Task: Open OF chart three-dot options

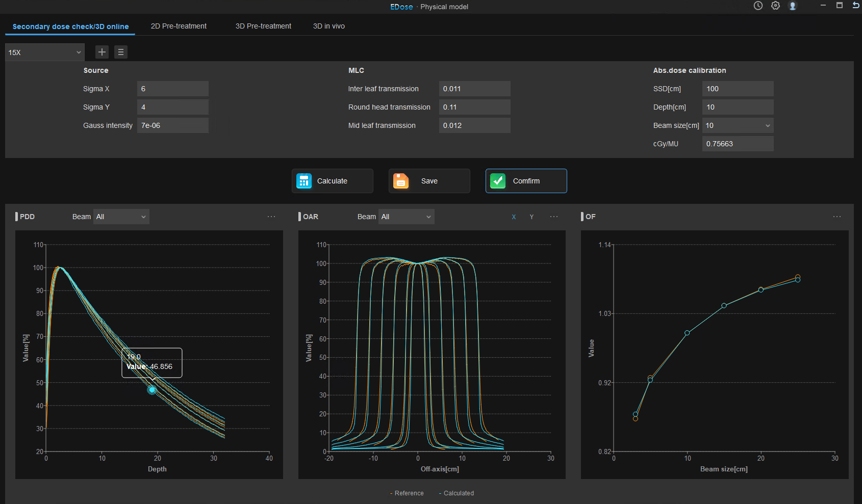Action: [837, 217]
